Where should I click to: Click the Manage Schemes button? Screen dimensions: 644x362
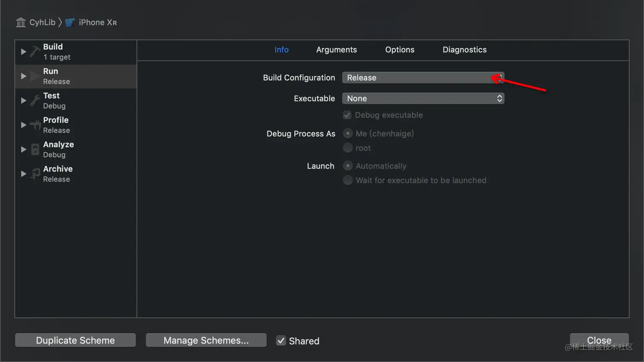(x=206, y=340)
